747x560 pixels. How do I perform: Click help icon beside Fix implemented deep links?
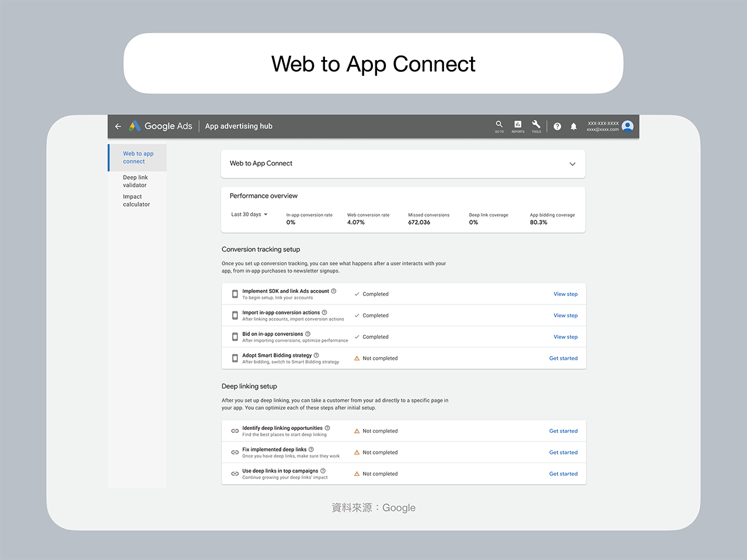[311, 450]
